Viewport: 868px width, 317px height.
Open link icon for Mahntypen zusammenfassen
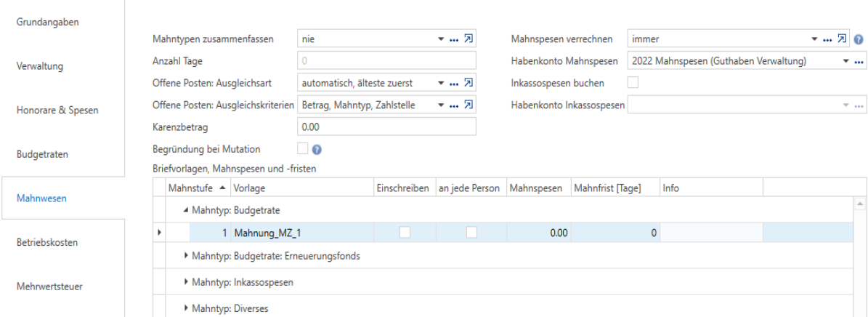[x=469, y=39]
